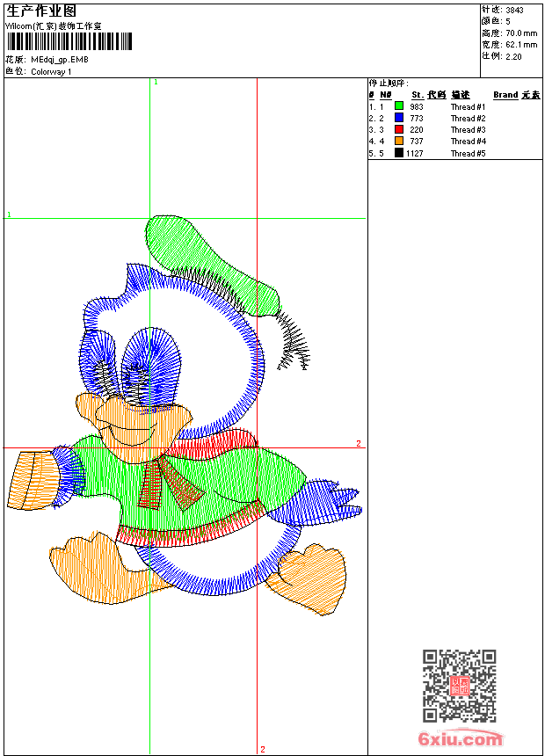
Task: Click the scale value 2.20
Action: click(513, 56)
